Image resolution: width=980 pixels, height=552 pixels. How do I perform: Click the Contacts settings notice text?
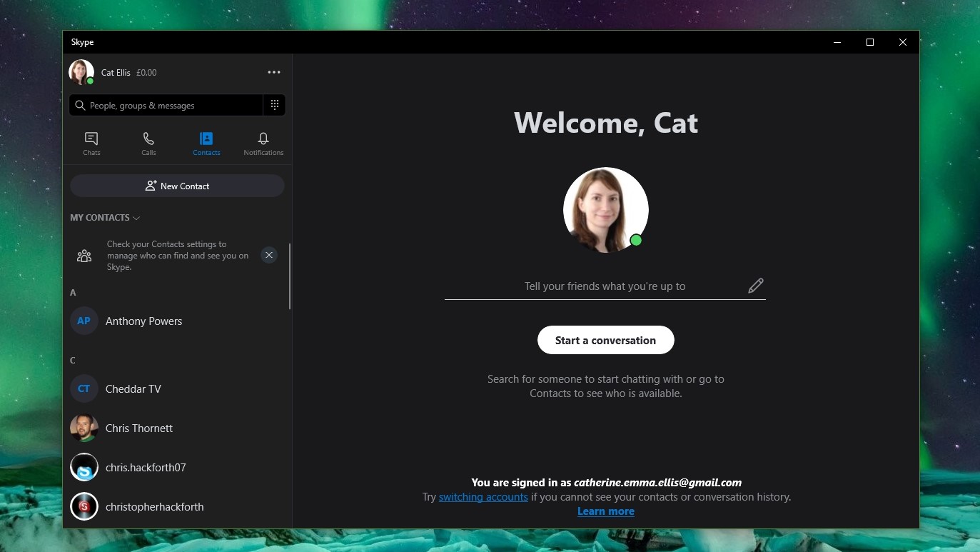(x=178, y=256)
